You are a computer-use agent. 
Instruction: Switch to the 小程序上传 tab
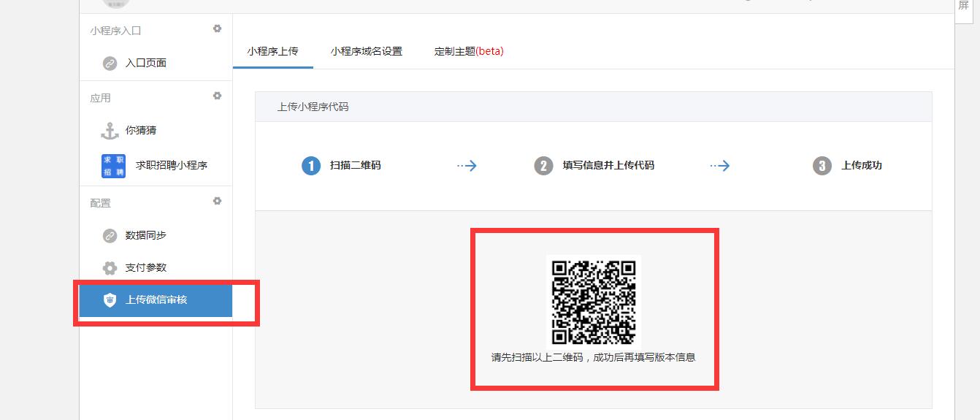coord(273,51)
